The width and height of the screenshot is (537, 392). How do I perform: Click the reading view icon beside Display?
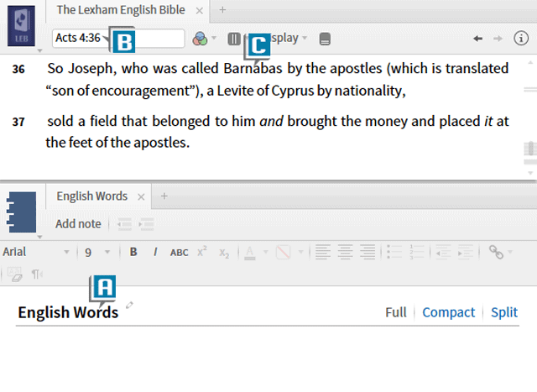pyautogui.click(x=325, y=39)
